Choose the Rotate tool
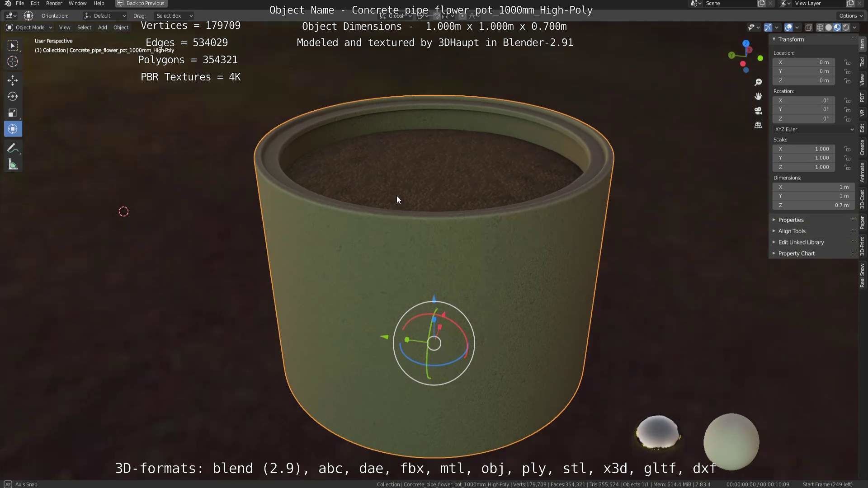 click(13, 97)
